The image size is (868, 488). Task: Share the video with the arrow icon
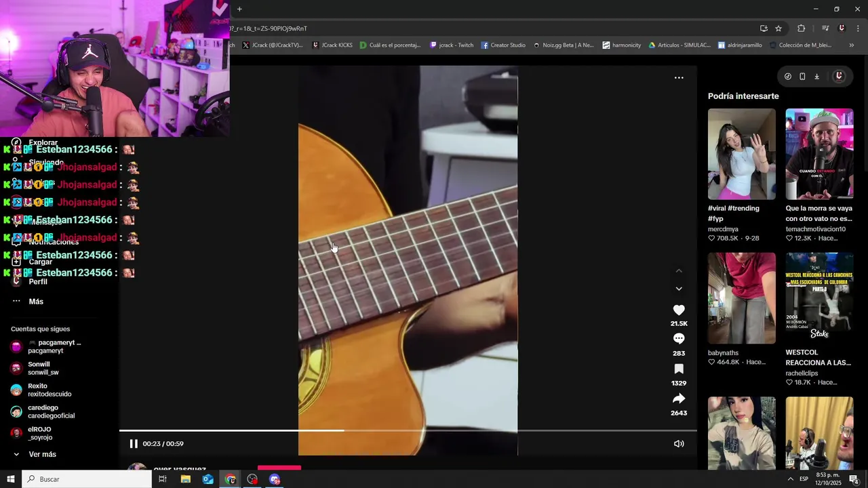[679, 399]
